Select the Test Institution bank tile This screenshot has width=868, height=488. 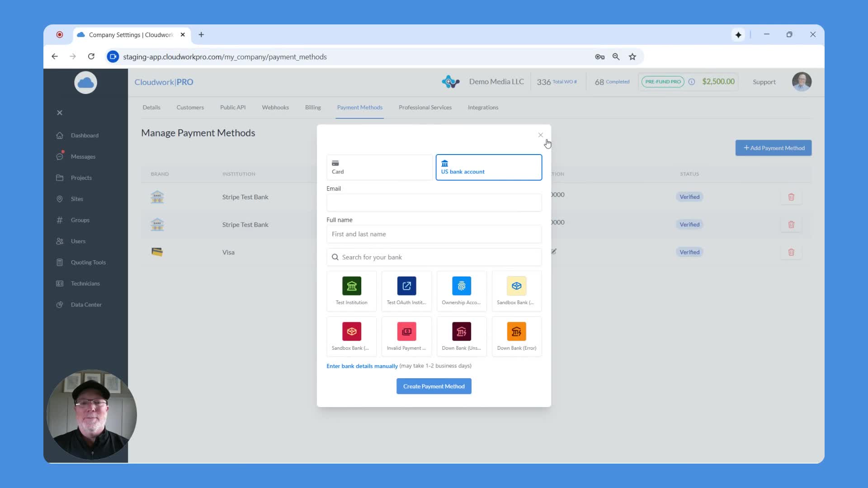point(352,291)
